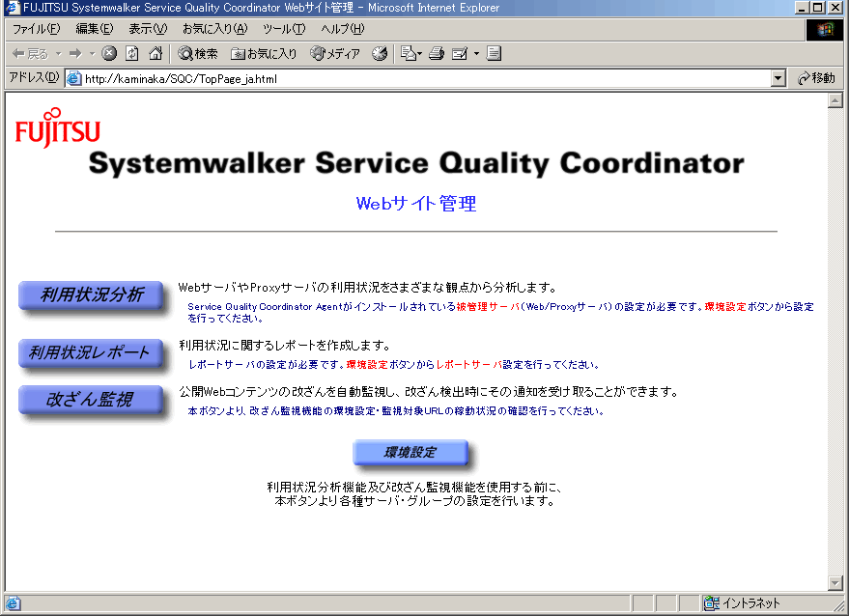This screenshot has width=849, height=616.
Task: Click the History icon in toolbar
Action: (380, 54)
